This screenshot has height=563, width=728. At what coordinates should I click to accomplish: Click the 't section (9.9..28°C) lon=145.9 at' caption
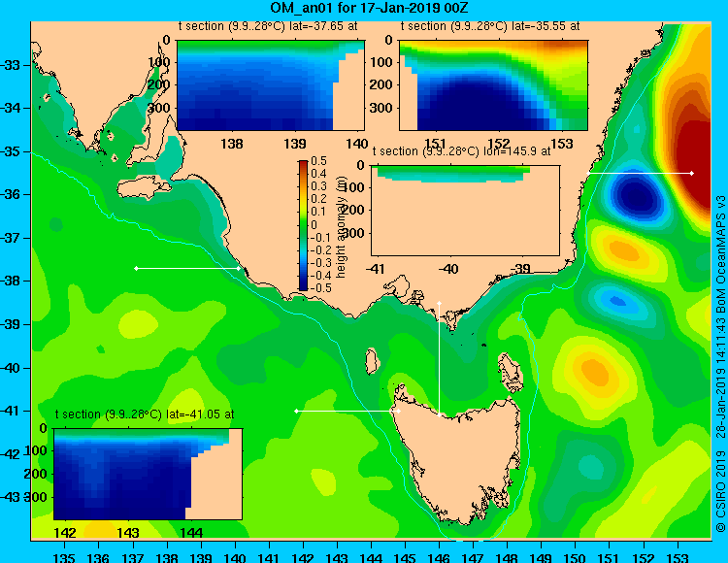[461, 151]
